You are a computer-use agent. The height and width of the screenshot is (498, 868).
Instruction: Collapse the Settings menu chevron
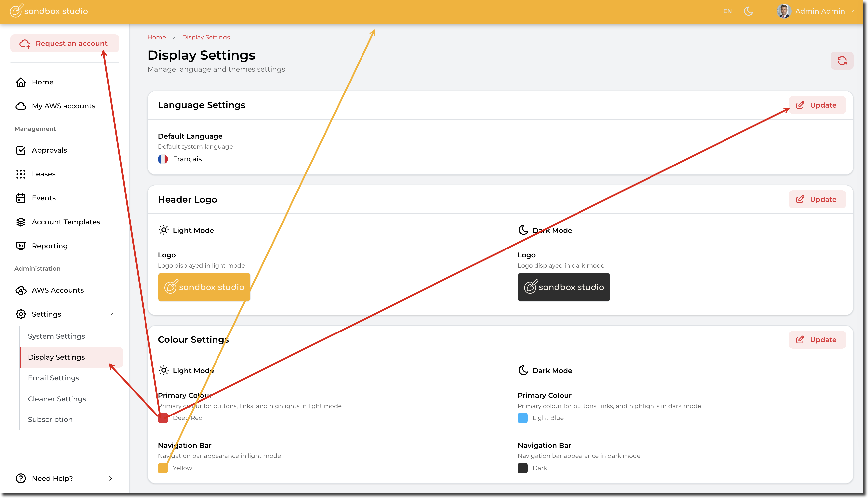click(110, 314)
